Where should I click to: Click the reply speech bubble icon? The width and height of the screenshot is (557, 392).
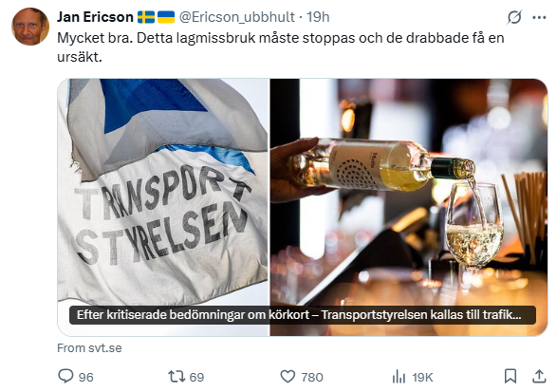(65, 376)
